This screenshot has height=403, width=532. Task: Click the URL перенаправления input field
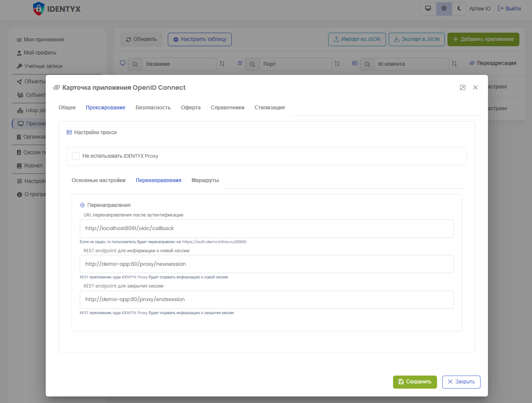coord(267,228)
